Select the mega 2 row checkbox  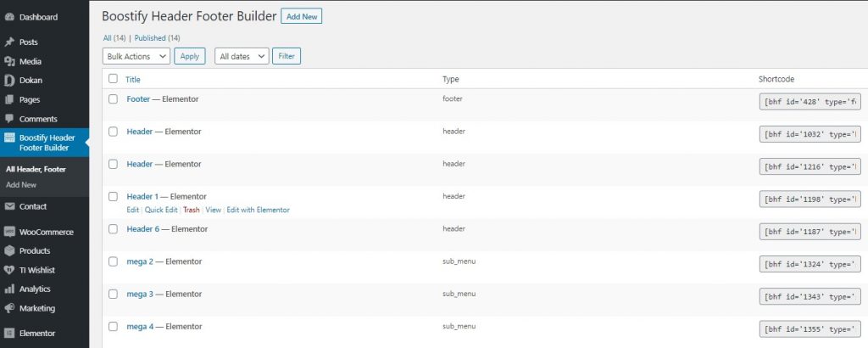113,261
